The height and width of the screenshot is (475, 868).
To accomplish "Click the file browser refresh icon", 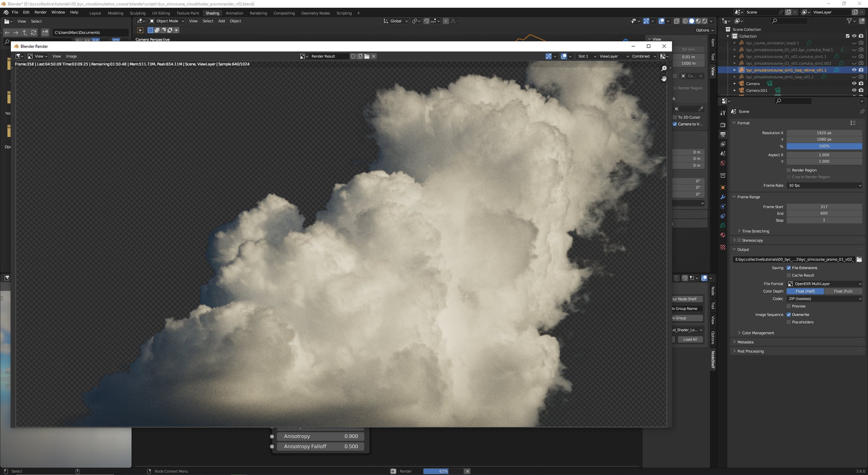I will pyautogui.click(x=34, y=32).
